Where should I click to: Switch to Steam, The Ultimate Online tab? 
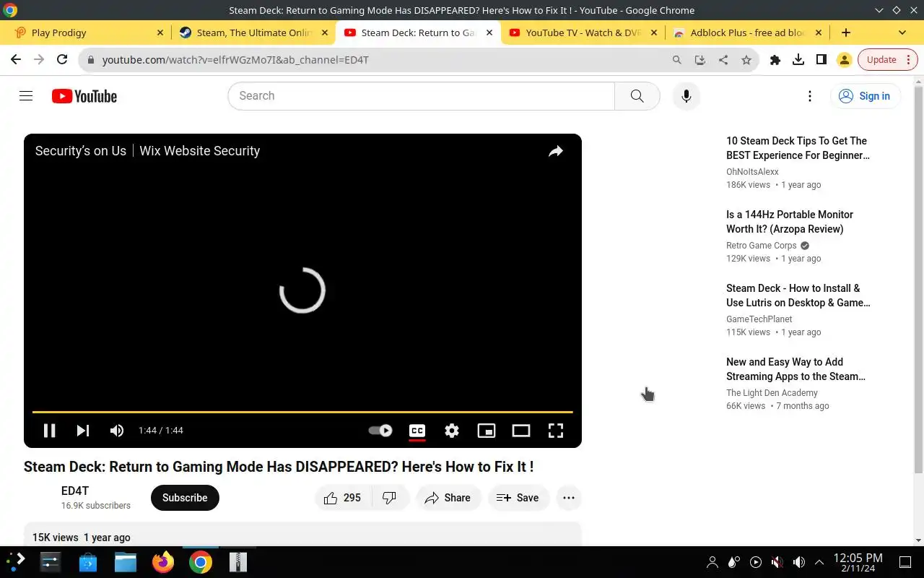tap(253, 33)
